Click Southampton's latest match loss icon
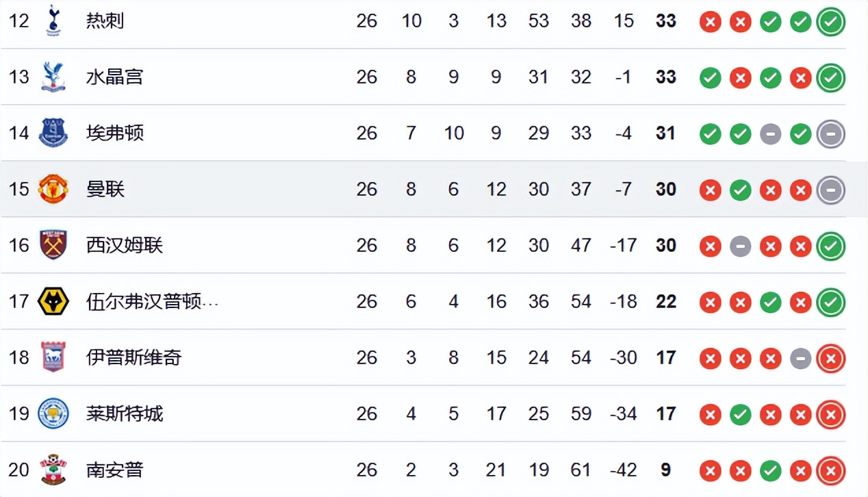This screenshot has height=497, width=868. 830,471
